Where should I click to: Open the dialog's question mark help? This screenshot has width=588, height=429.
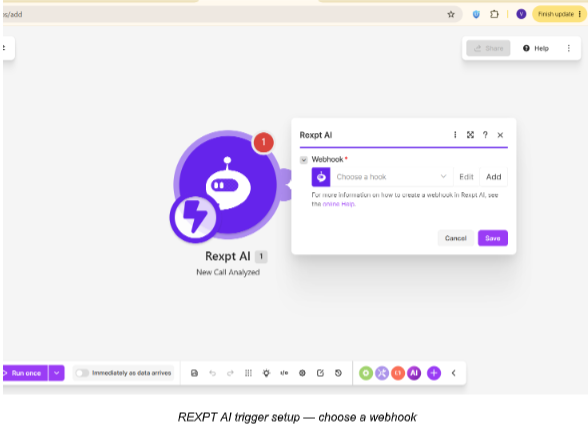tap(485, 135)
